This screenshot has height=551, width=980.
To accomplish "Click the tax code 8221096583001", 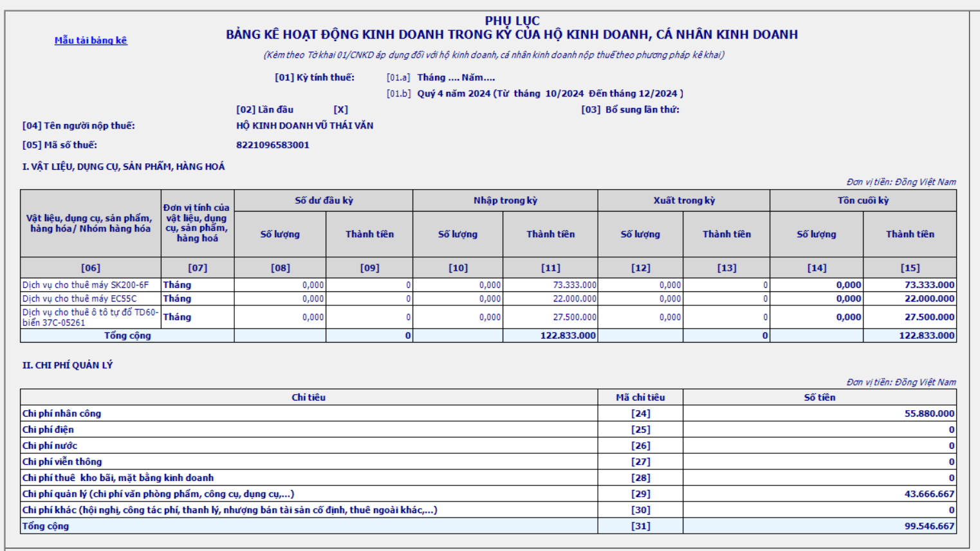I will click(x=273, y=145).
